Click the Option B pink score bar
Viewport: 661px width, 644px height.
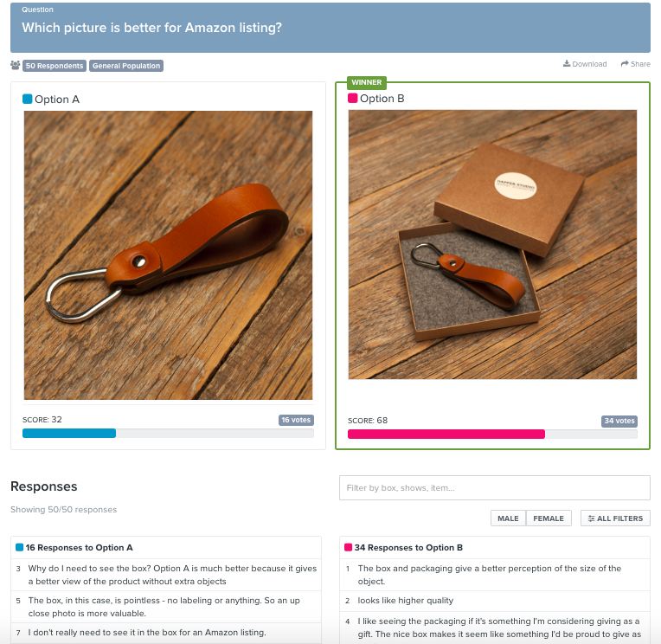(446, 434)
